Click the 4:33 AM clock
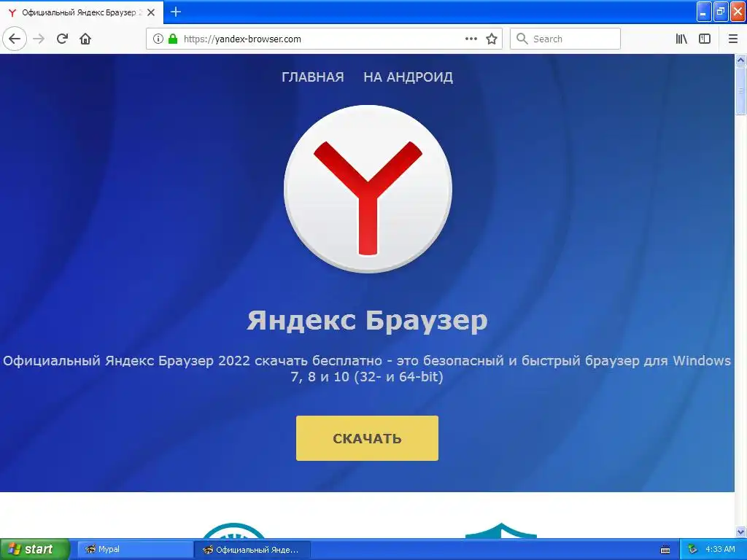Screen dimensions: 747x560 tap(720, 549)
